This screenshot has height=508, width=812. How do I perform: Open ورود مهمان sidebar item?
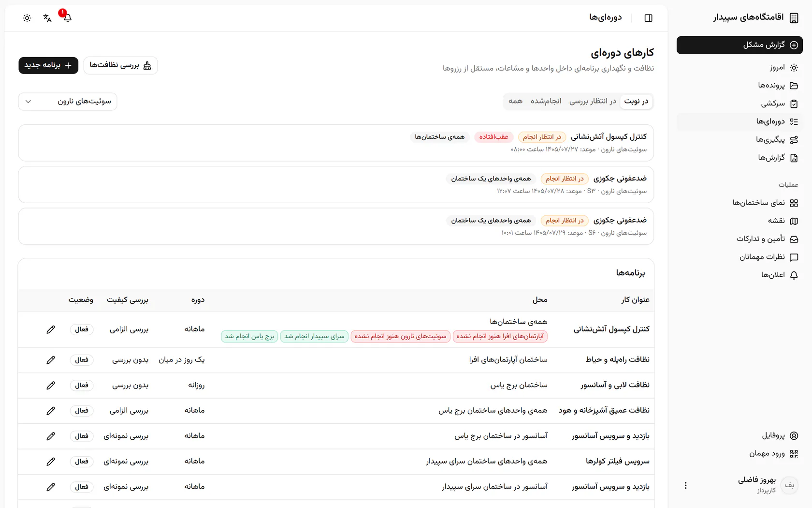739,453
